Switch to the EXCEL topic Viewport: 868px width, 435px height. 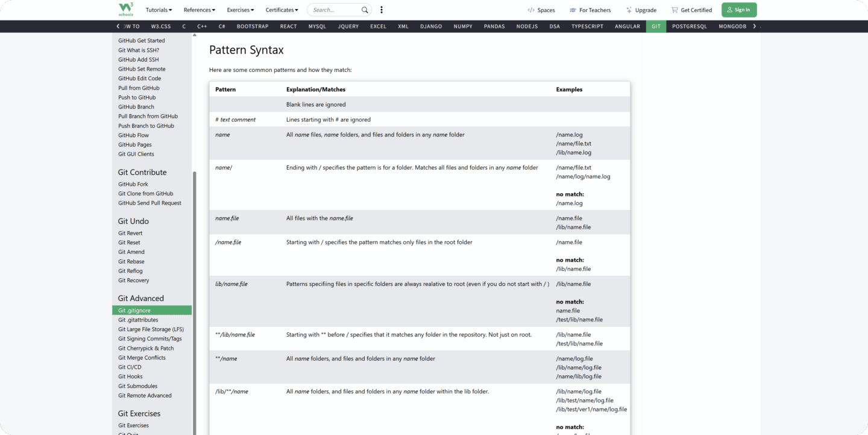click(379, 27)
